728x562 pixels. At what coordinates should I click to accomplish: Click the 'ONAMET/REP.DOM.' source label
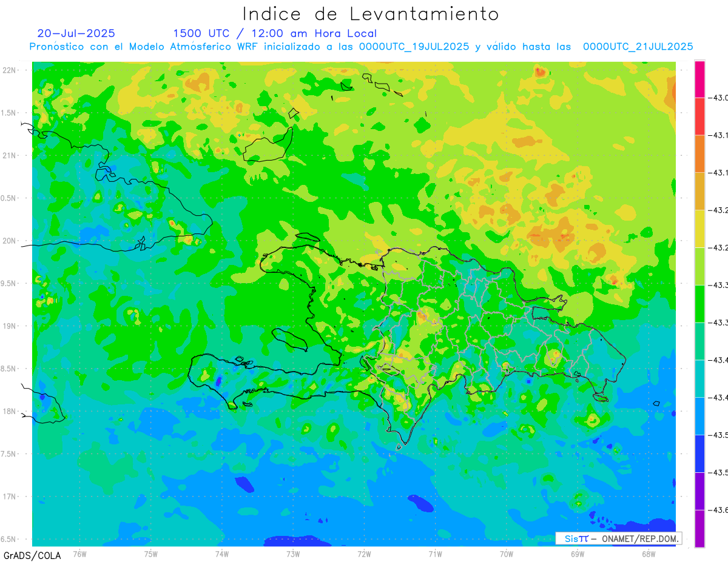tap(639, 538)
